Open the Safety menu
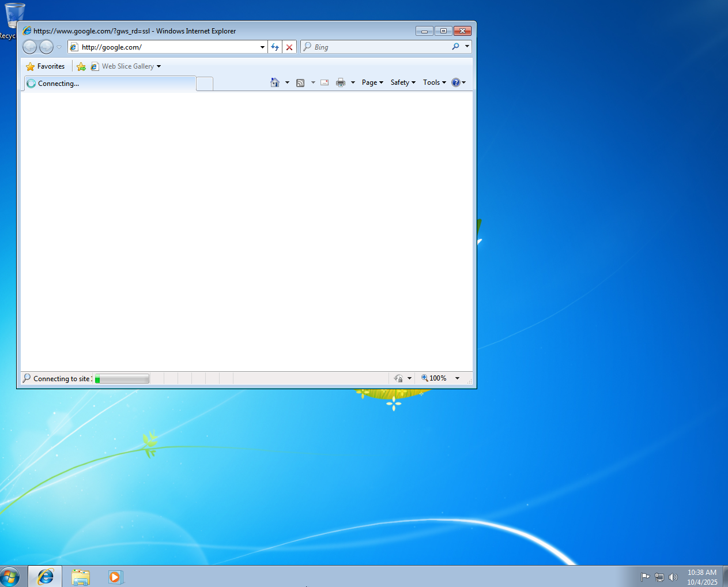The image size is (728, 587). (x=403, y=82)
